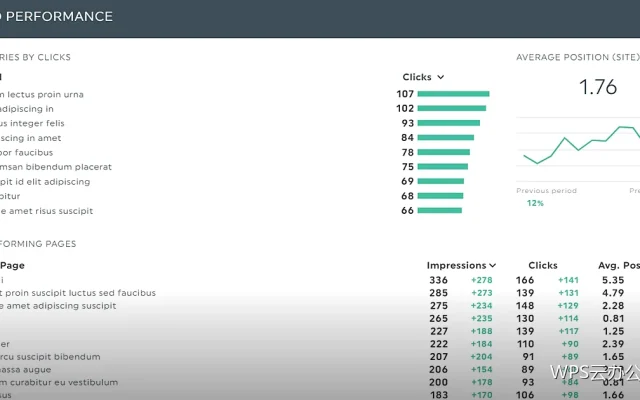Click the 75 clicks value

point(408,167)
